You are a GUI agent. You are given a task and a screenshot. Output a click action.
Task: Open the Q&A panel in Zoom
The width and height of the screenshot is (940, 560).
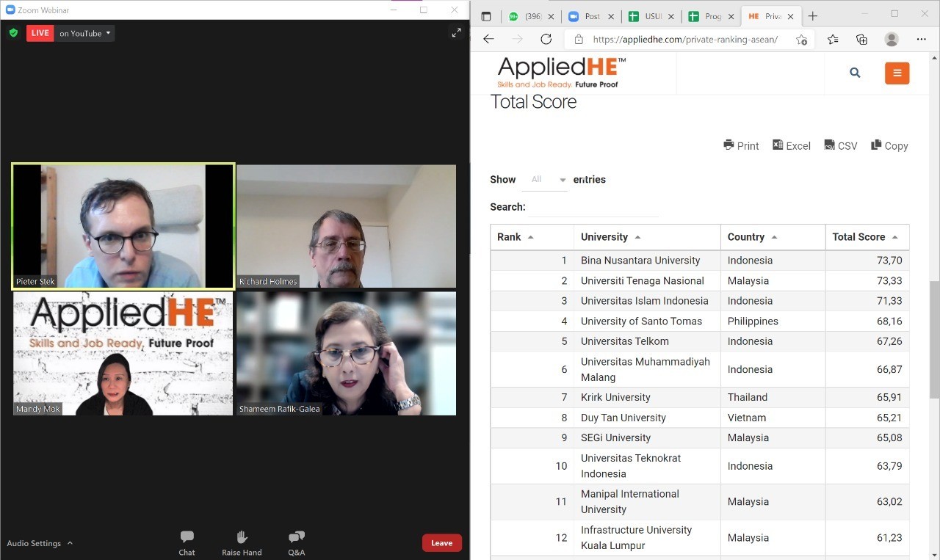click(x=296, y=543)
